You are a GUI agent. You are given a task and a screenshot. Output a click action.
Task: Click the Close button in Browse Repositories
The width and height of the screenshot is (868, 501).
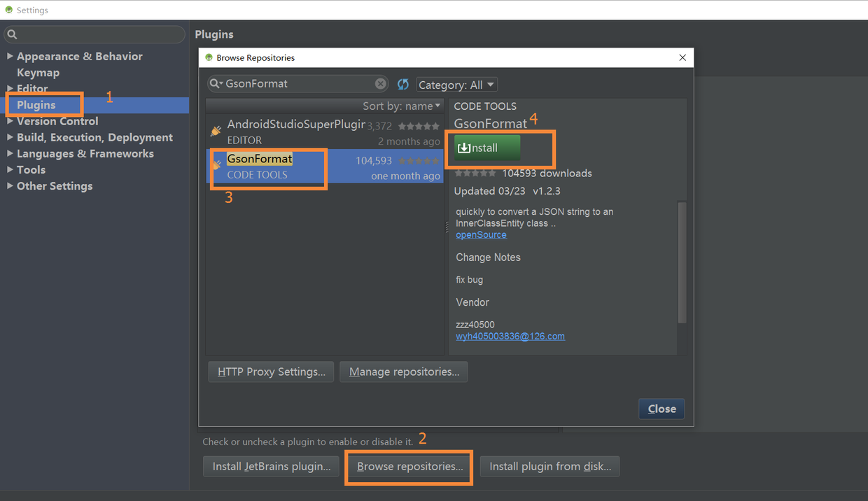tap(661, 409)
